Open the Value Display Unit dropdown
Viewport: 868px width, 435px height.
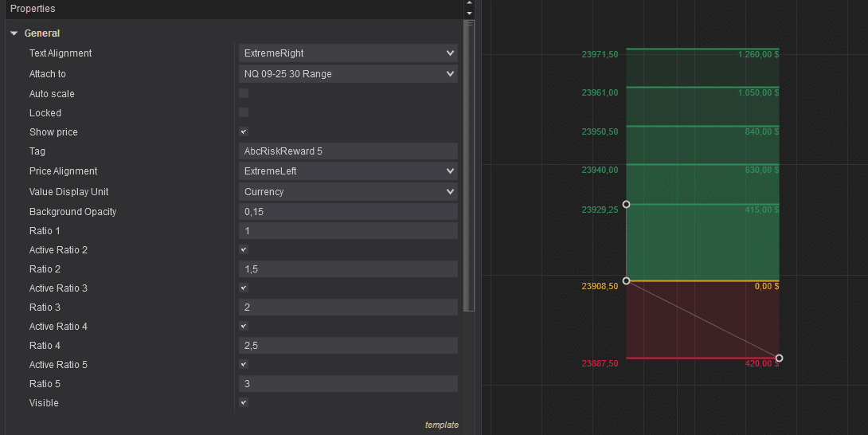[348, 192]
